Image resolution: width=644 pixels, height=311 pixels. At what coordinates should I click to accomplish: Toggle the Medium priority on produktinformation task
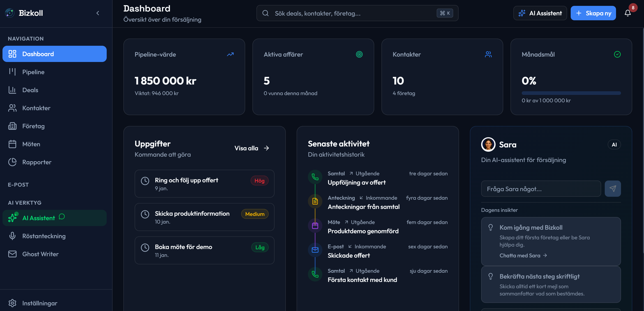pos(254,214)
